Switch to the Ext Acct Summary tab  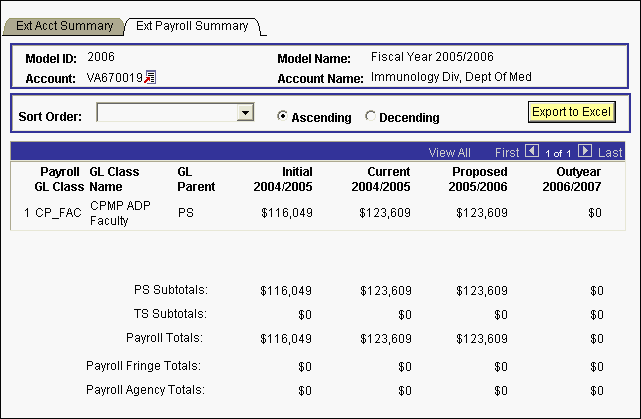65,24
